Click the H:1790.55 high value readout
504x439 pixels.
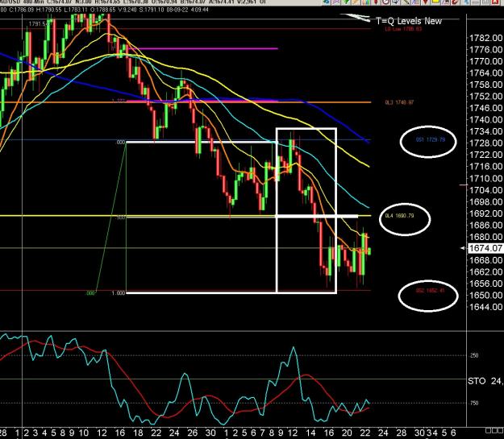(x=49, y=10)
